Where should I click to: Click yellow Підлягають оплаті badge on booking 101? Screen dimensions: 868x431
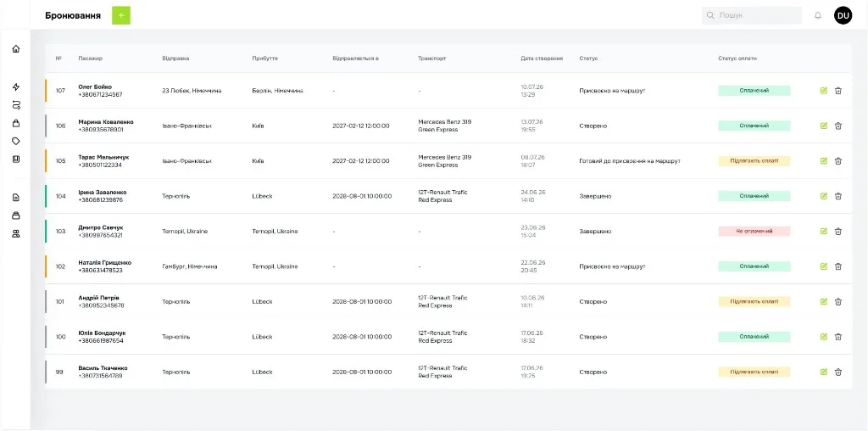[x=754, y=301]
